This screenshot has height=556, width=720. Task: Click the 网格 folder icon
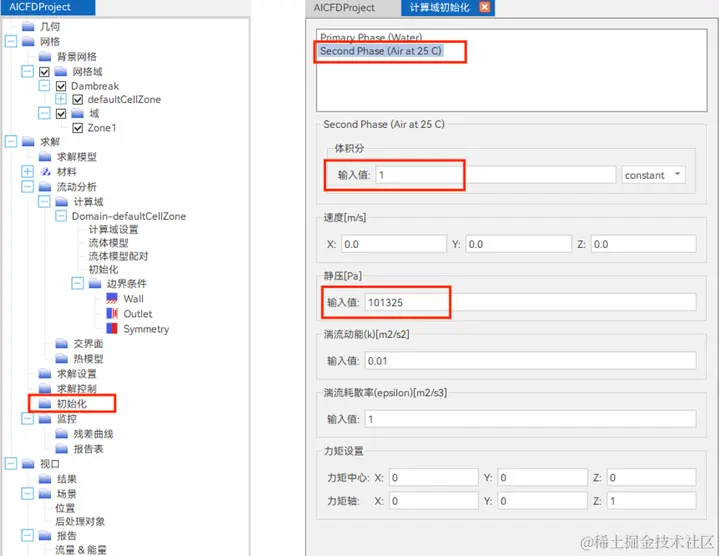click(x=28, y=42)
